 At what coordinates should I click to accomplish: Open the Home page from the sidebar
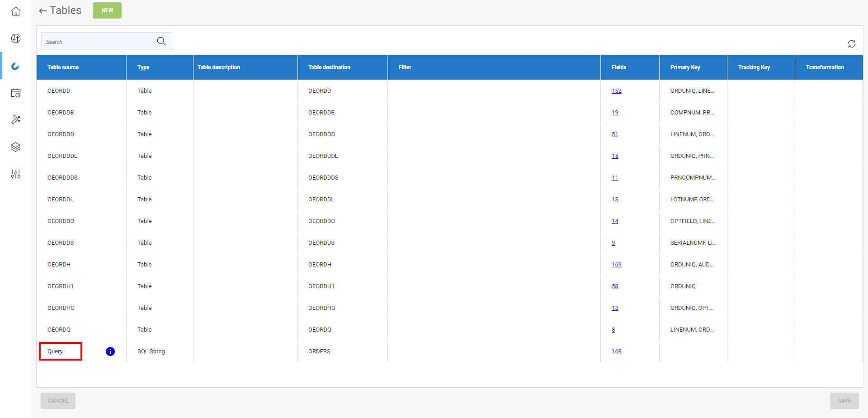16,11
